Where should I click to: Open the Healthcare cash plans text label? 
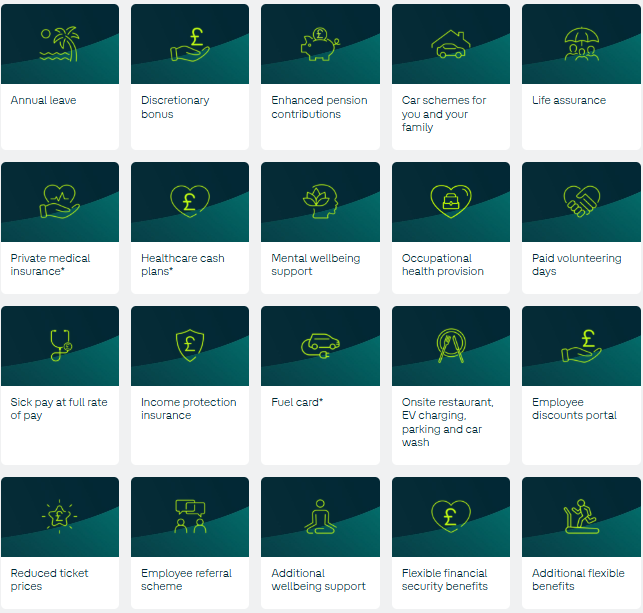pos(183,265)
